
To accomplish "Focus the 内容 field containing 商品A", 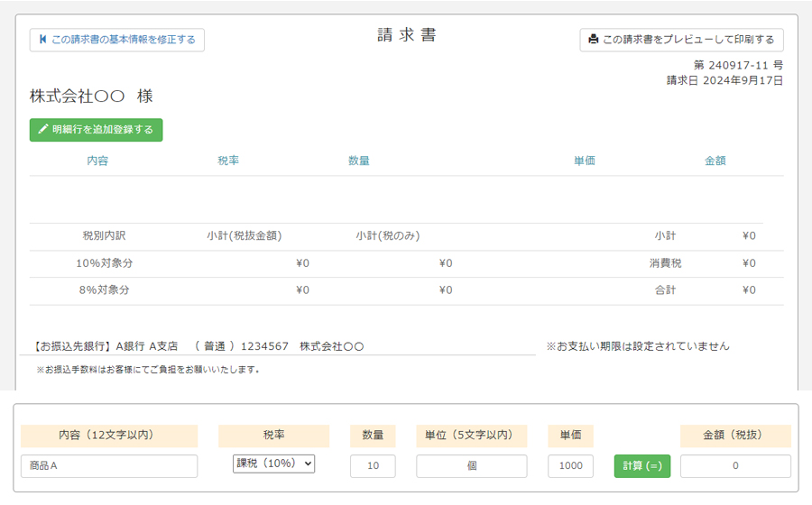I will pos(108,466).
